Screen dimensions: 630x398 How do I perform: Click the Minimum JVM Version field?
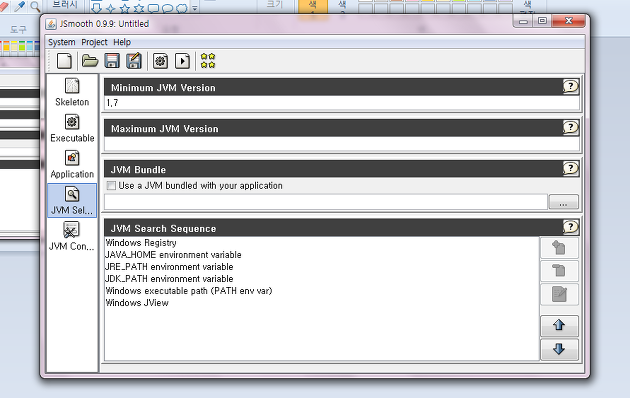pyautogui.click(x=342, y=103)
